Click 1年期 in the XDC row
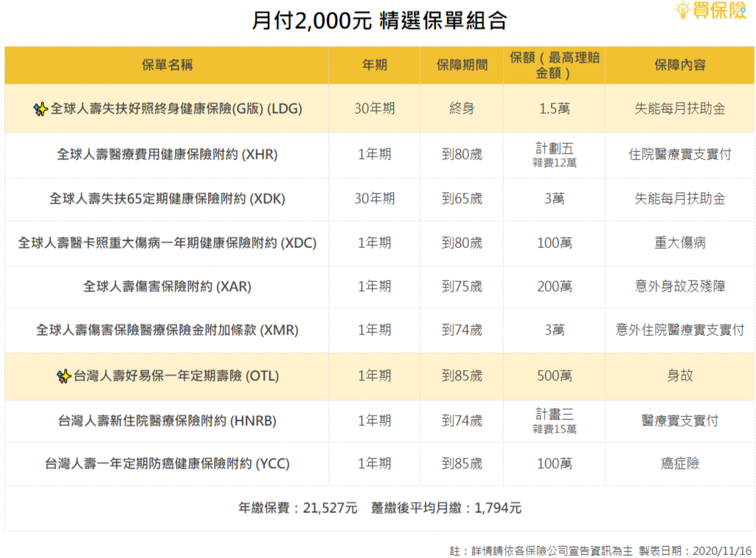 click(375, 243)
